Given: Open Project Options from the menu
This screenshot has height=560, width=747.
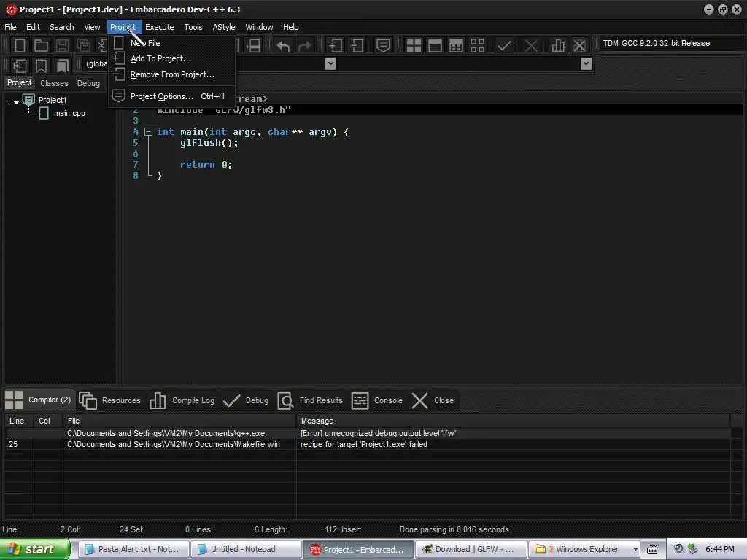Looking at the screenshot, I should 172,96.
